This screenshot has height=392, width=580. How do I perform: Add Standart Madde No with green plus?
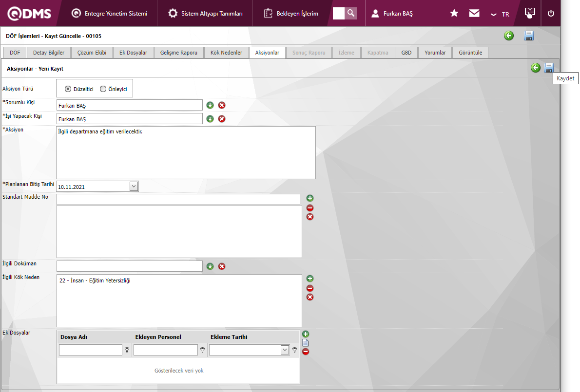coord(310,198)
